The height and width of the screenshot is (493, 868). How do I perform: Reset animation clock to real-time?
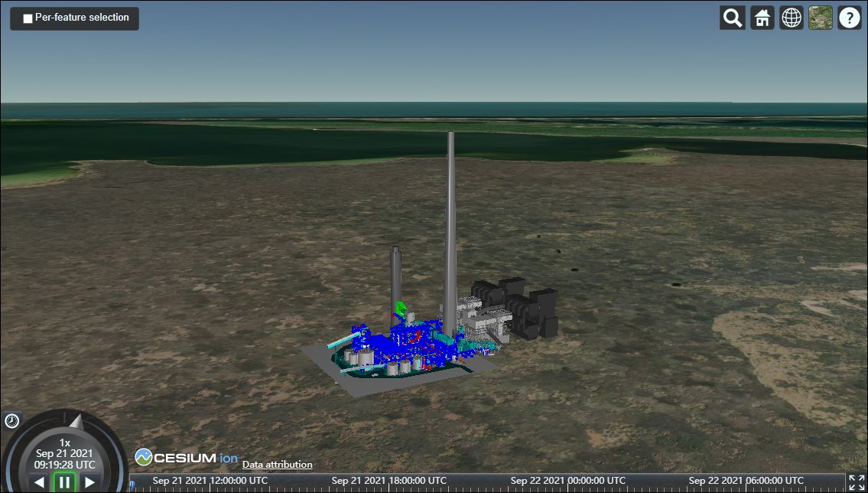(x=11, y=420)
